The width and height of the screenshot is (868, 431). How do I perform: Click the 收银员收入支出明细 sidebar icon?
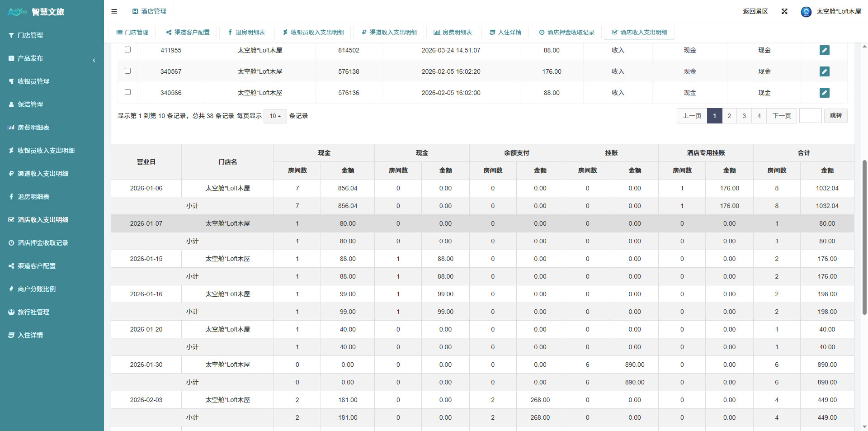point(11,151)
